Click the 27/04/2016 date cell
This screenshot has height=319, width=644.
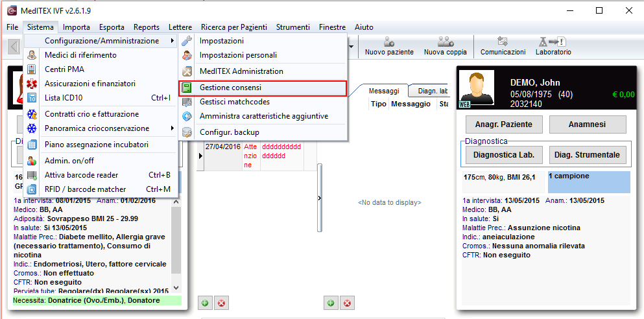point(224,156)
